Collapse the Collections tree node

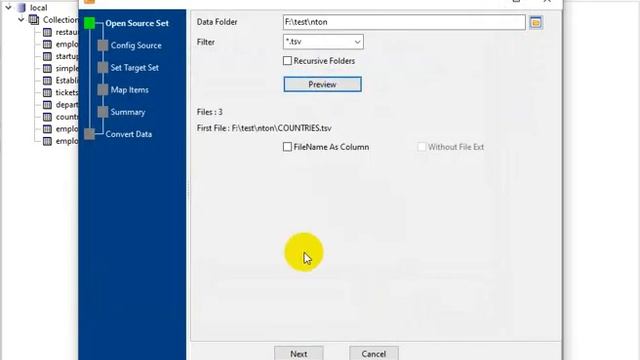click(x=21, y=20)
